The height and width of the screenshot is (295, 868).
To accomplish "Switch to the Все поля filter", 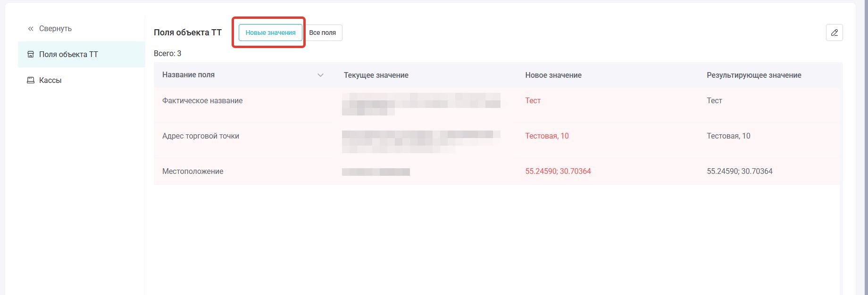I will [x=322, y=33].
